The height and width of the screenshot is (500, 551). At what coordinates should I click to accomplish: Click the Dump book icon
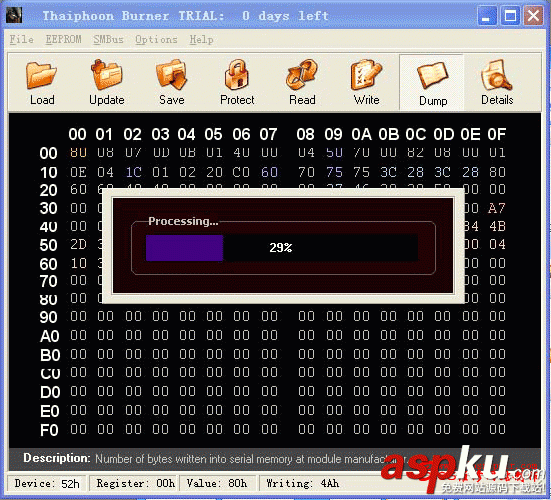tap(432, 75)
